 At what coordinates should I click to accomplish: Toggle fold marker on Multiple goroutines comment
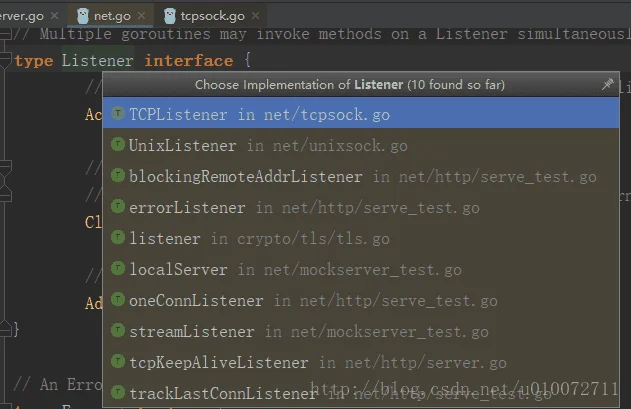pos(5,35)
